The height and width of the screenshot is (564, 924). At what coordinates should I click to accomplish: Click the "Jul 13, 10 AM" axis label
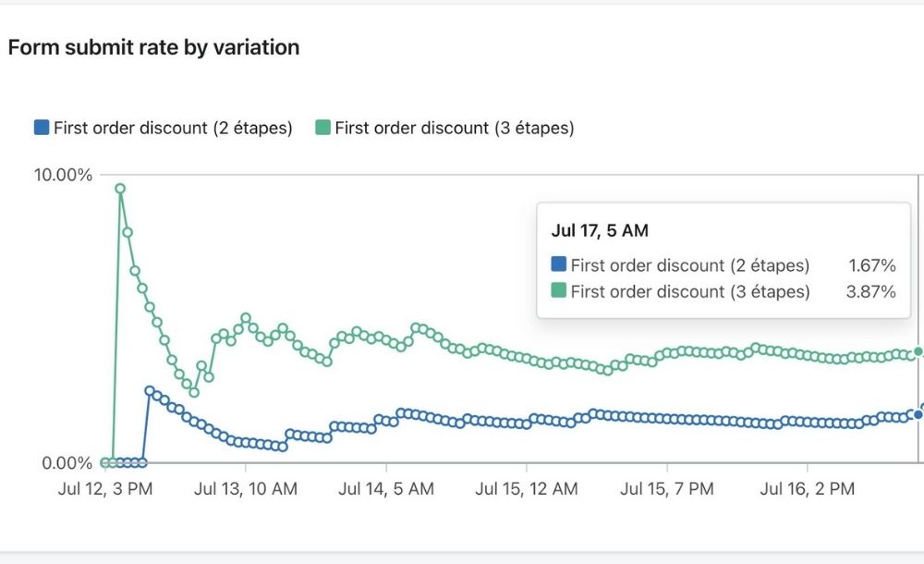246,488
